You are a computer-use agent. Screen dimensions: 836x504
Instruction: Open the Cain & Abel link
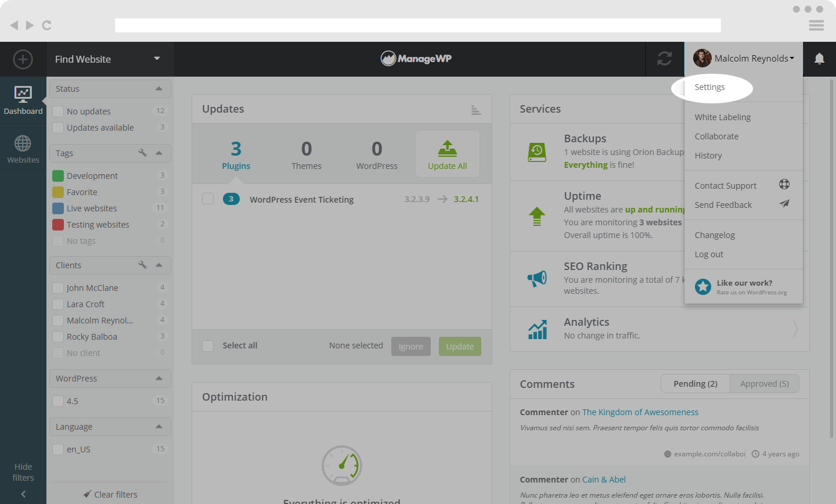(604, 480)
